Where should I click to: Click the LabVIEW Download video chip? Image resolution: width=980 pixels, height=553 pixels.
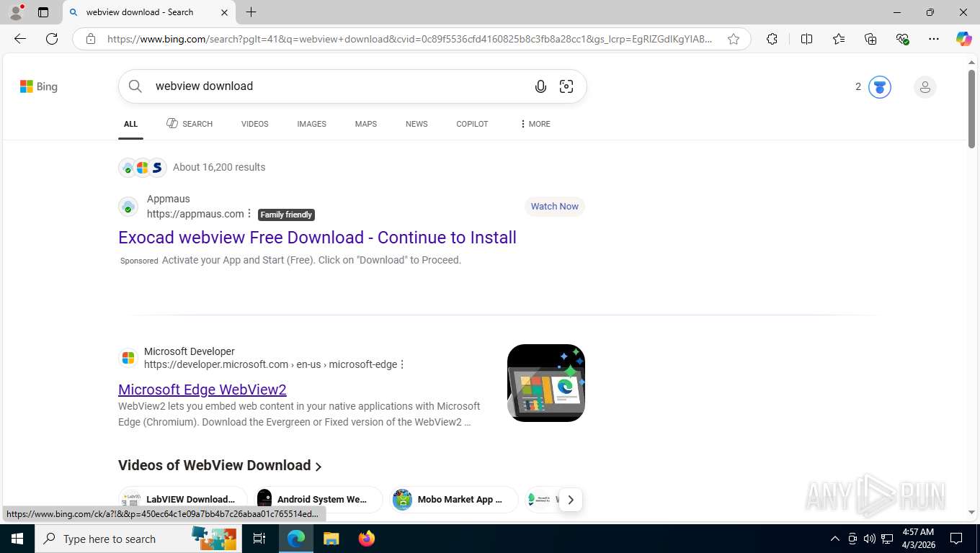(183, 500)
